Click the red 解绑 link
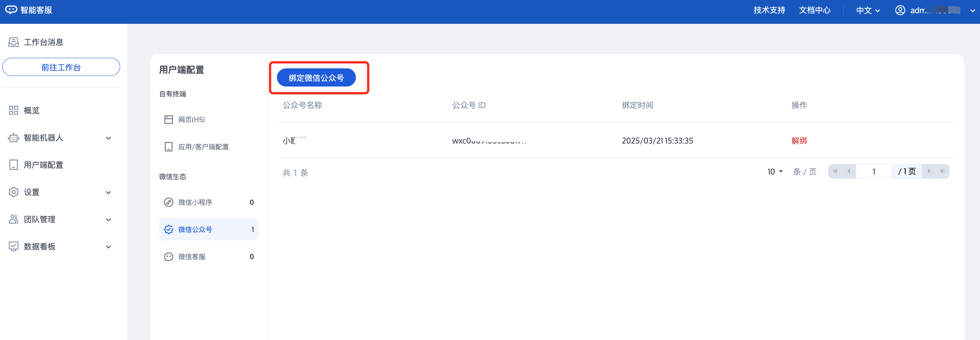Screen dimensions: 980x340 point(799,141)
